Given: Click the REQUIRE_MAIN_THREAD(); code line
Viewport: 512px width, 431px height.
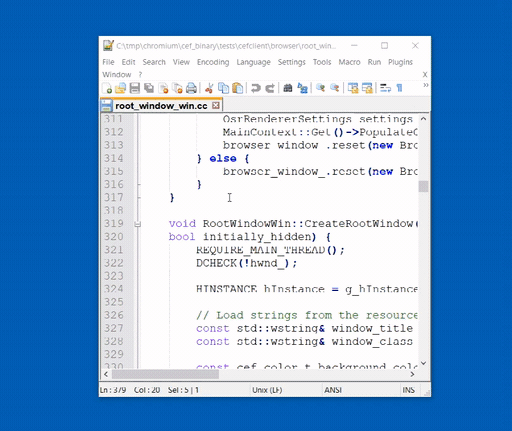Looking at the screenshot, I should 270,250.
